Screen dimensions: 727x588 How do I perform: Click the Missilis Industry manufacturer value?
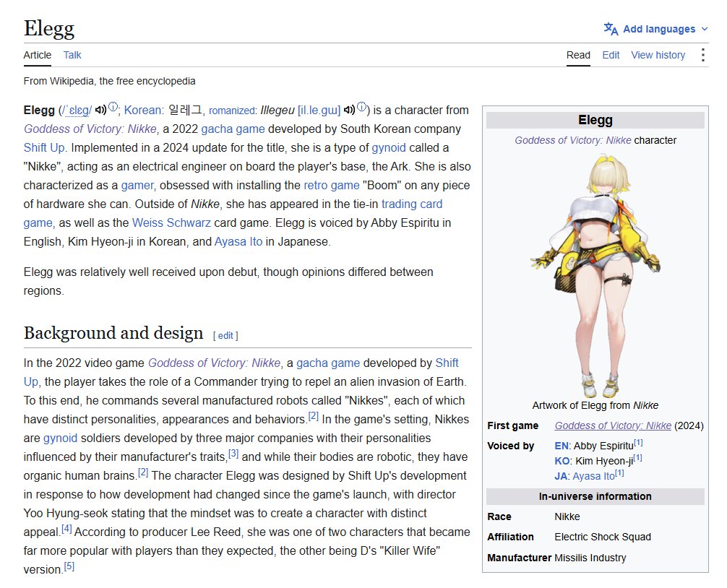coord(590,558)
